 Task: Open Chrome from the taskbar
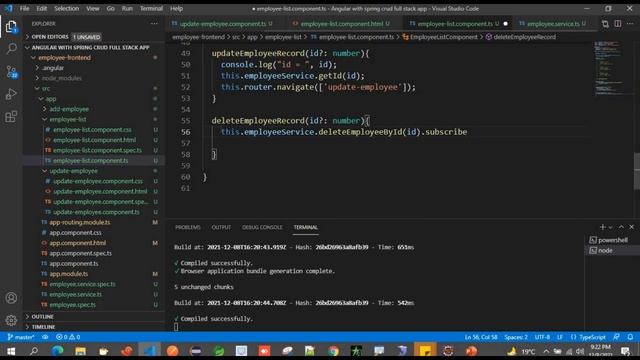[333, 351]
